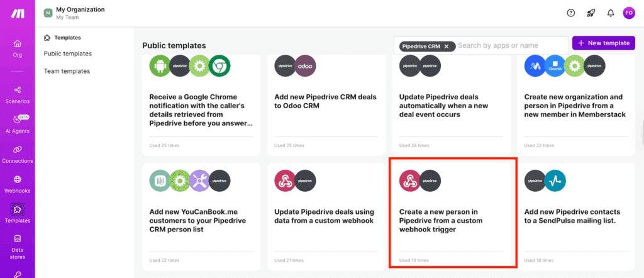Click the Clearbit app icon
Screen dimensions: 644x278
tap(555, 65)
